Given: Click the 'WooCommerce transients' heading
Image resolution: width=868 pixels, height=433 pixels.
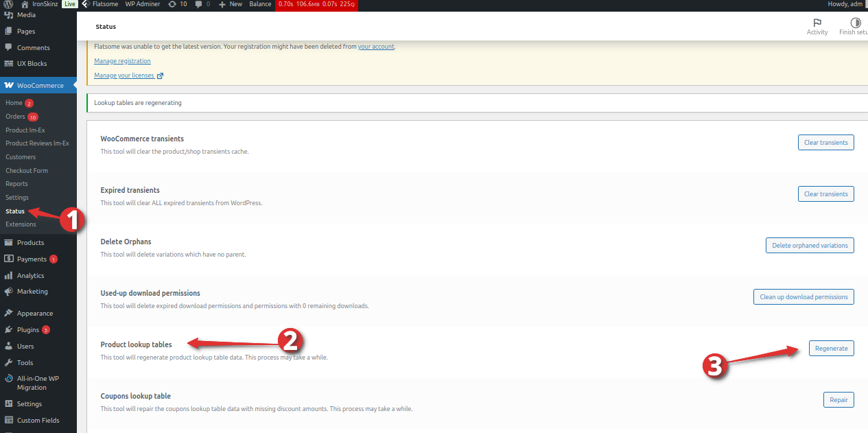Looking at the screenshot, I should pos(142,139).
